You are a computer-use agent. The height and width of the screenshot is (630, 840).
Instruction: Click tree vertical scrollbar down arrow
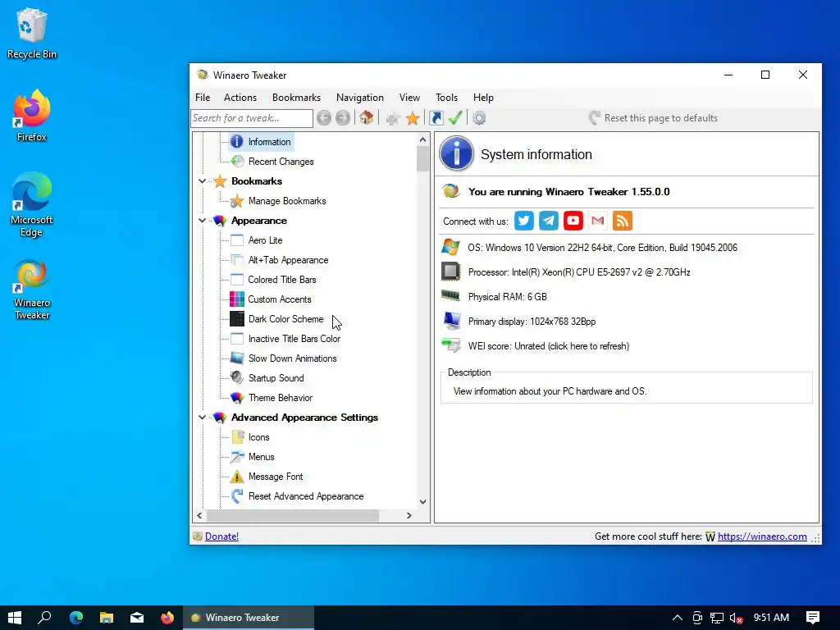422,502
